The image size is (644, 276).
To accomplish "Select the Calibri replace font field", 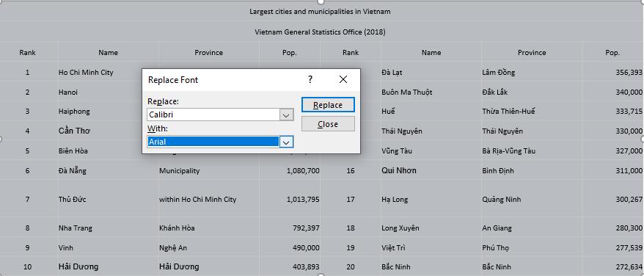I will 213,115.
